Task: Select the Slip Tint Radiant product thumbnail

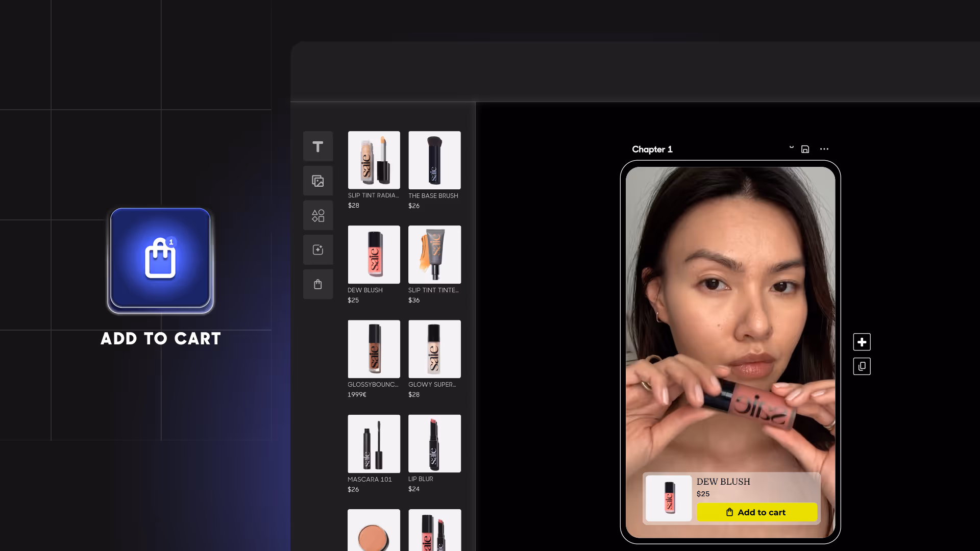Action: [x=374, y=160]
